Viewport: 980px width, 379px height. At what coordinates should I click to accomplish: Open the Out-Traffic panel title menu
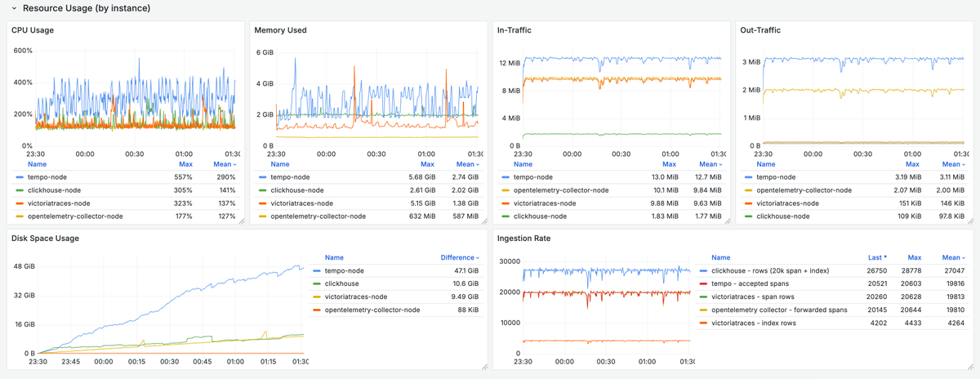(x=760, y=30)
